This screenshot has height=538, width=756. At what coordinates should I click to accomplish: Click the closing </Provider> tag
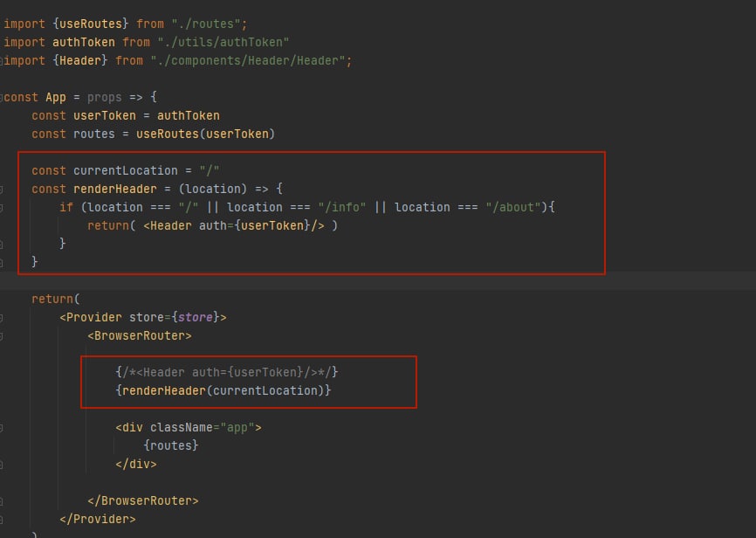pos(98,519)
